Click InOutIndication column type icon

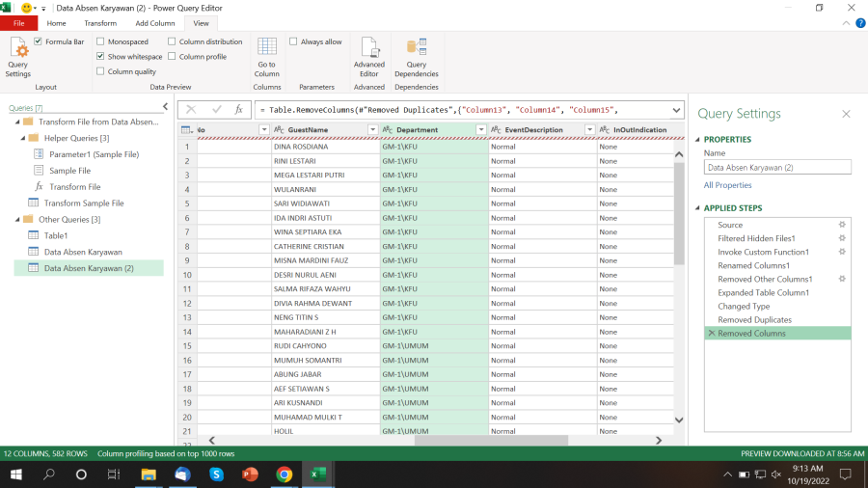[x=605, y=129]
